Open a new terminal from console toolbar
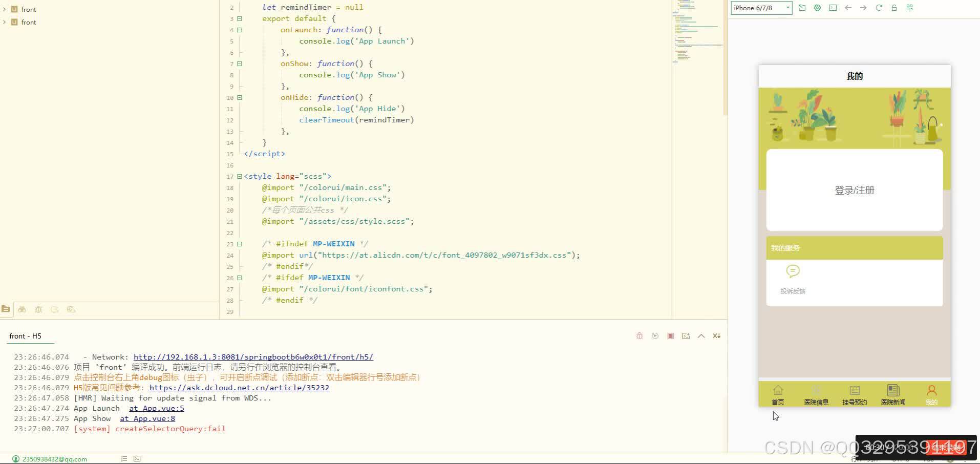The width and height of the screenshot is (980, 464). (686, 336)
